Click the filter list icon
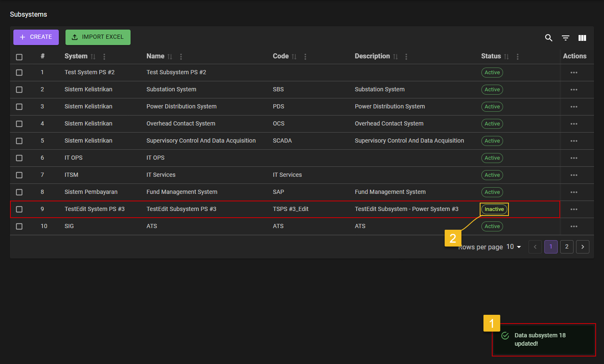The height and width of the screenshot is (364, 604). pos(566,38)
